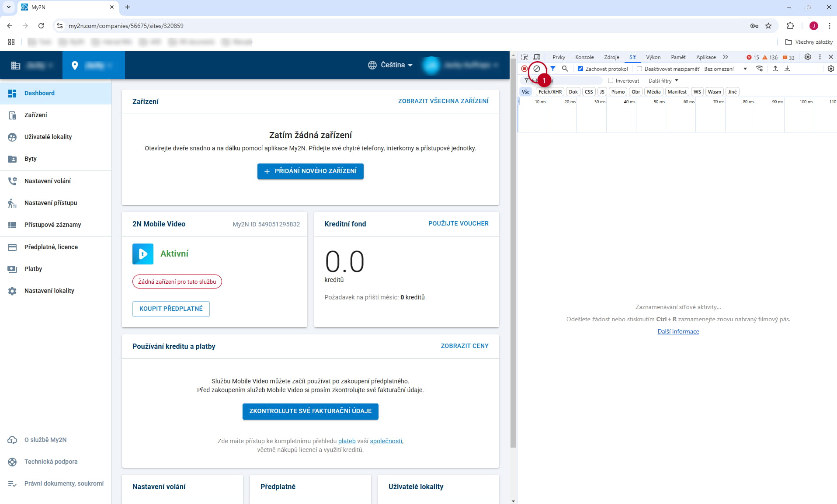Select the Vše filter type
The height and width of the screenshot is (504, 837).
(x=525, y=92)
